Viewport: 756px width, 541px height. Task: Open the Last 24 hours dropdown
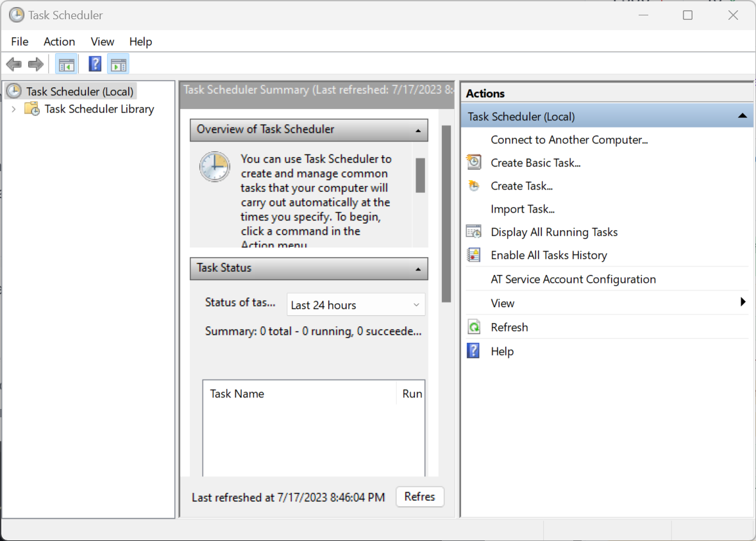pos(355,305)
